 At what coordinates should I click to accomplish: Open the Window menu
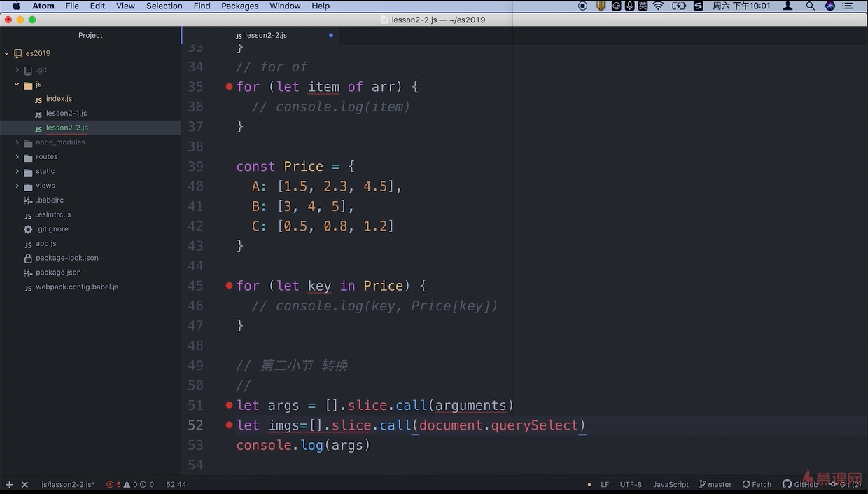pos(285,6)
